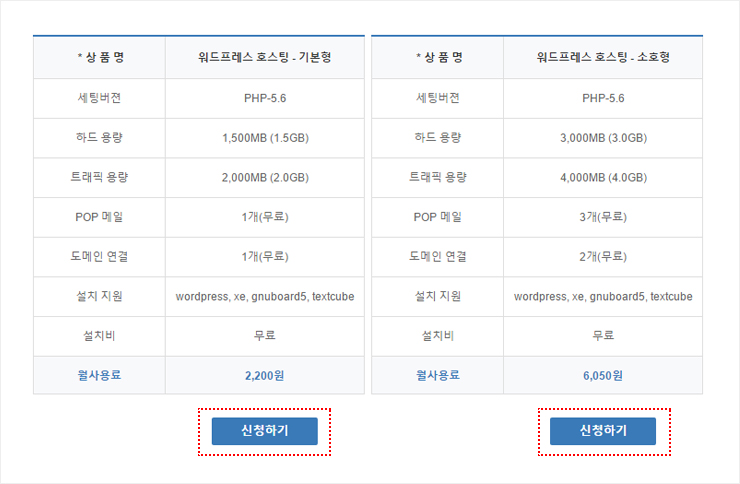The width and height of the screenshot is (740, 484).
Task: Click 1개(무료) in 기본형 도메인 연결 row
Action: 265,257
